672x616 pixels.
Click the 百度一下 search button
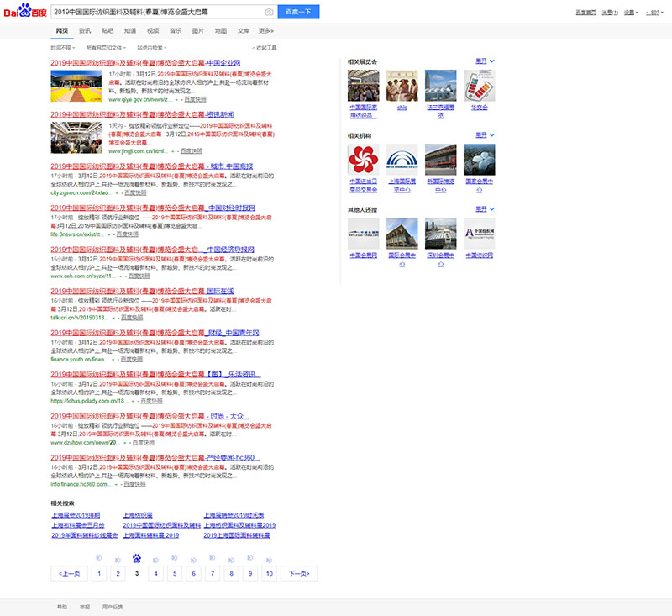[x=298, y=12]
